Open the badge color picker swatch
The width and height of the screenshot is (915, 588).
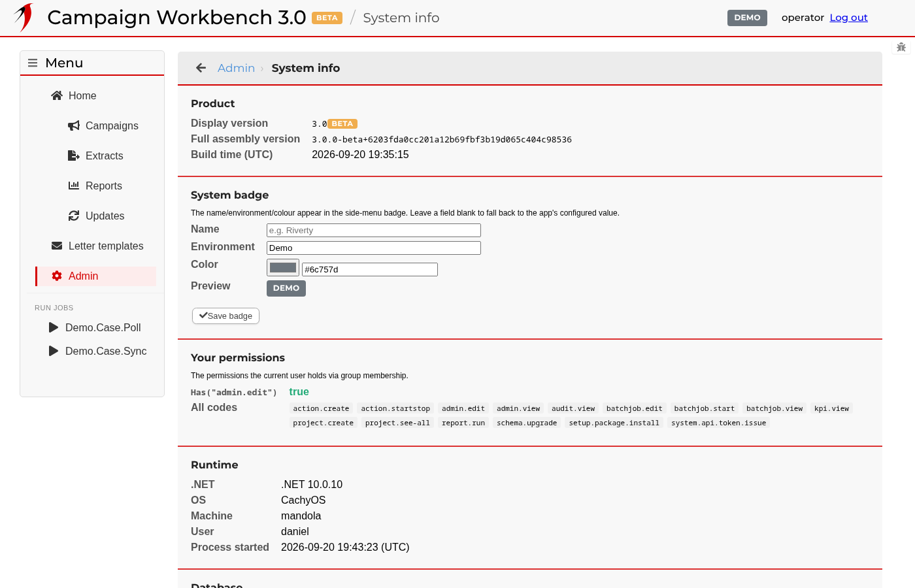[x=283, y=268]
